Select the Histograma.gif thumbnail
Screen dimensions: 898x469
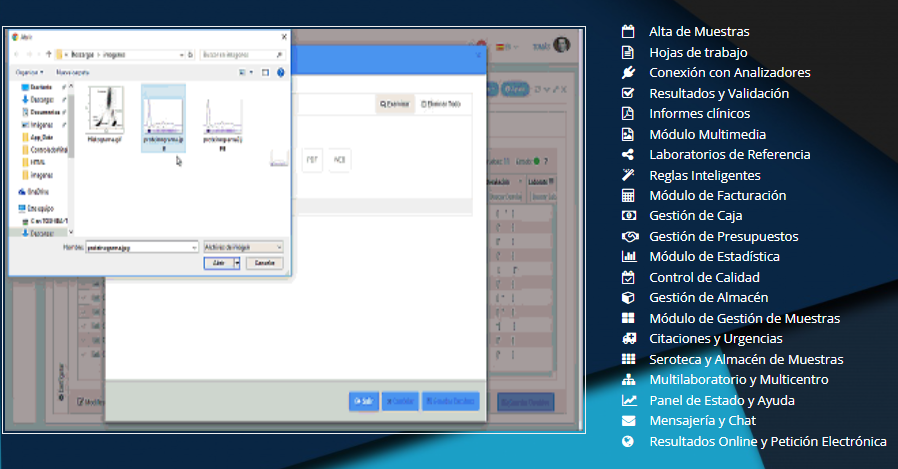coord(105,114)
